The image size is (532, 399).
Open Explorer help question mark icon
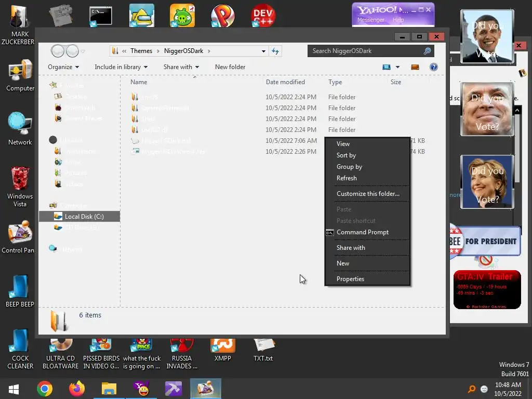click(434, 67)
